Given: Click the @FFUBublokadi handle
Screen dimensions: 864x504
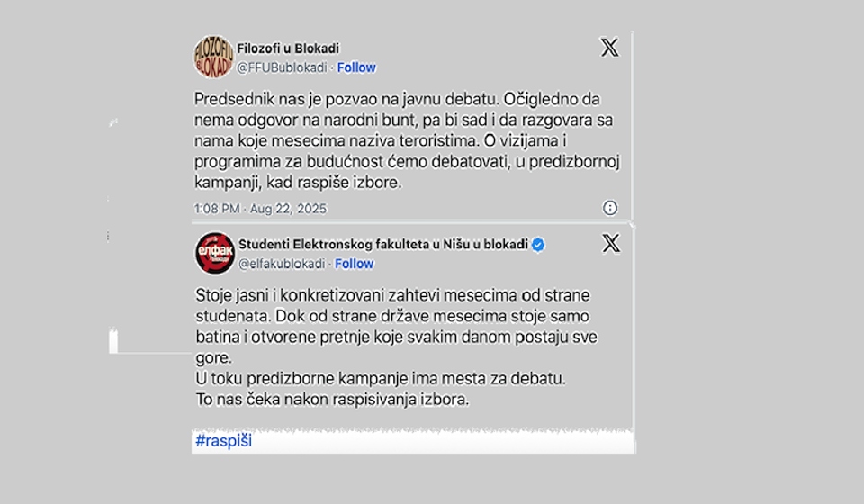Looking at the screenshot, I should click(282, 67).
